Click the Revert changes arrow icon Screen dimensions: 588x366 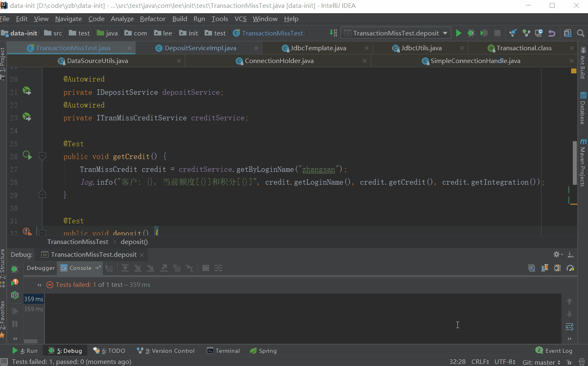(x=552, y=33)
